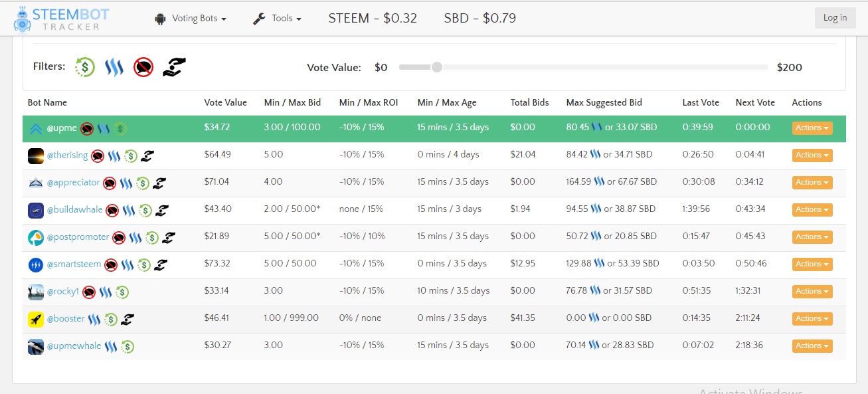This screenshot has height=394, width=868.
Task: Click the refund dollar icon beside @upmewhale
Action: pyautogui.click(x=128, y=346)
